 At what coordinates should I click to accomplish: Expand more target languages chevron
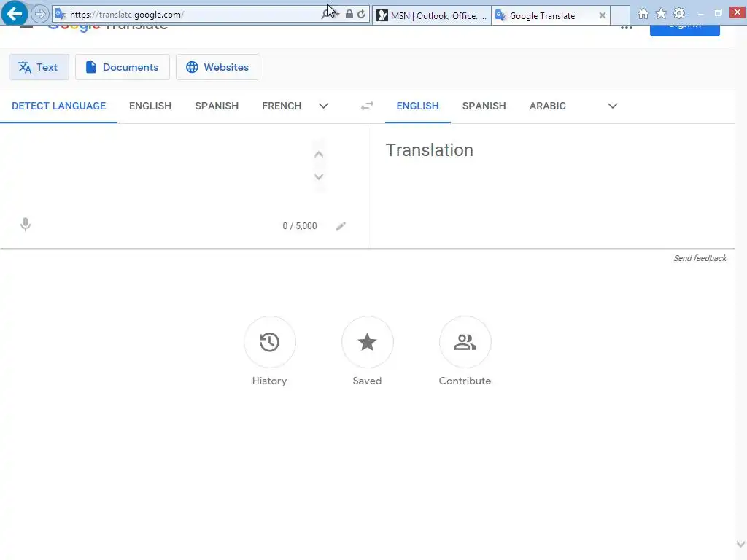613,106
